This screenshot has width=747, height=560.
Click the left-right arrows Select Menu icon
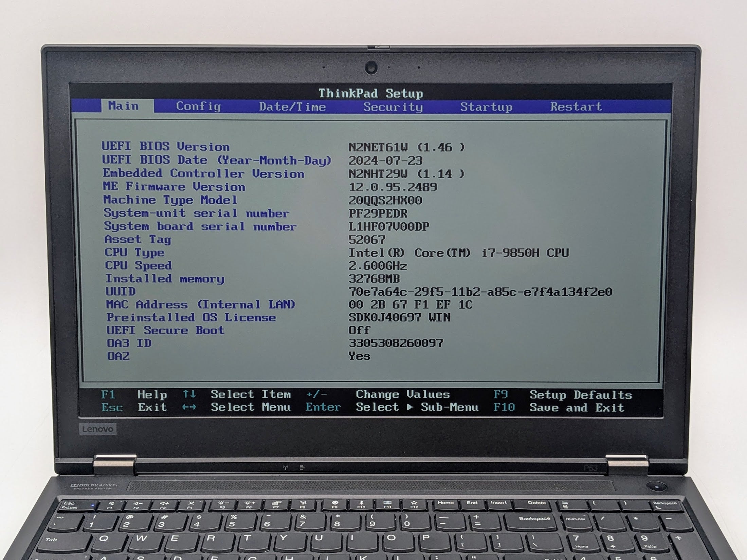(x=189, y=407)
